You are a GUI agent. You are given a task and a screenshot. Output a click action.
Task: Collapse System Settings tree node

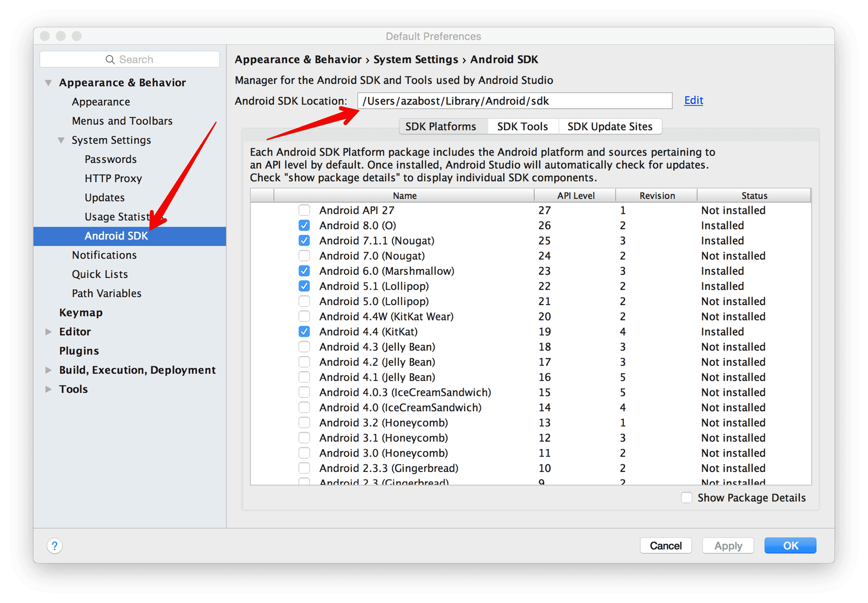(x=61, y=140)
